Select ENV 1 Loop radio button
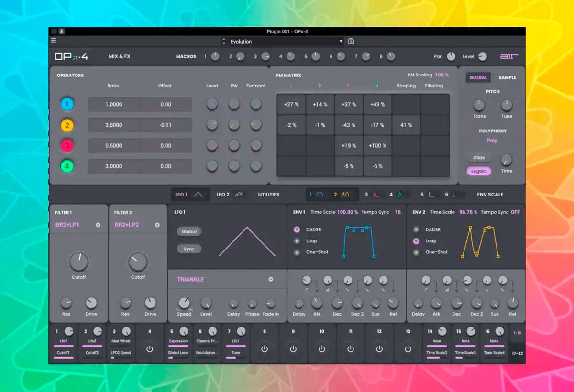Image resolution: width=574 pixels, height=392 pixels. [297, 241]
